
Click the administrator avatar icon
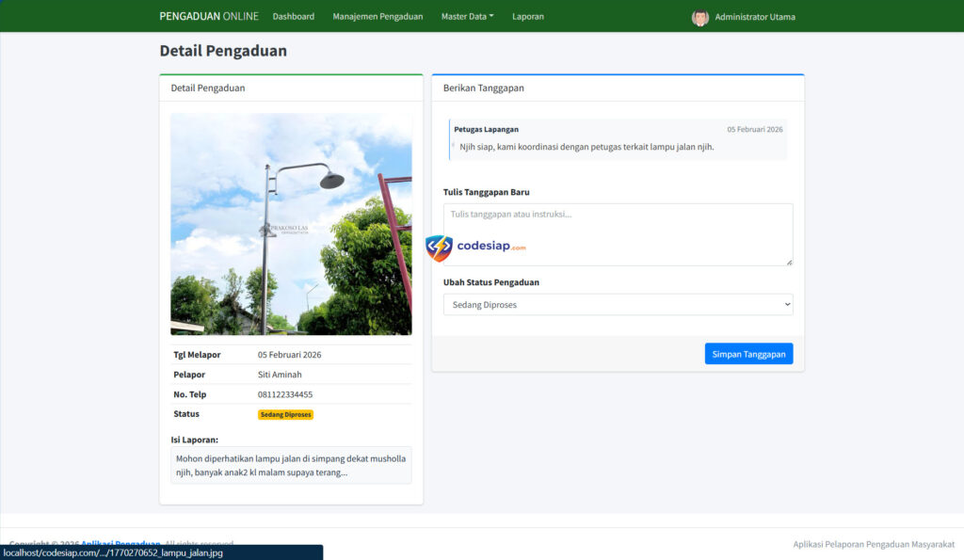pyautogui.click(x=699, y=17)
